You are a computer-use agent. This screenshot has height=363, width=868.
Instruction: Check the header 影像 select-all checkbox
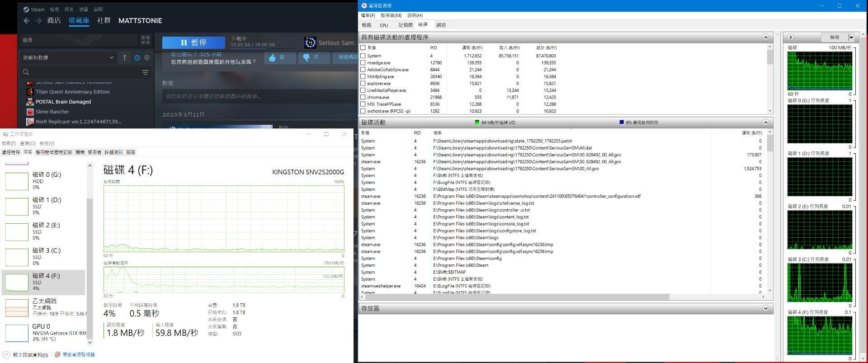pos(363,47)
